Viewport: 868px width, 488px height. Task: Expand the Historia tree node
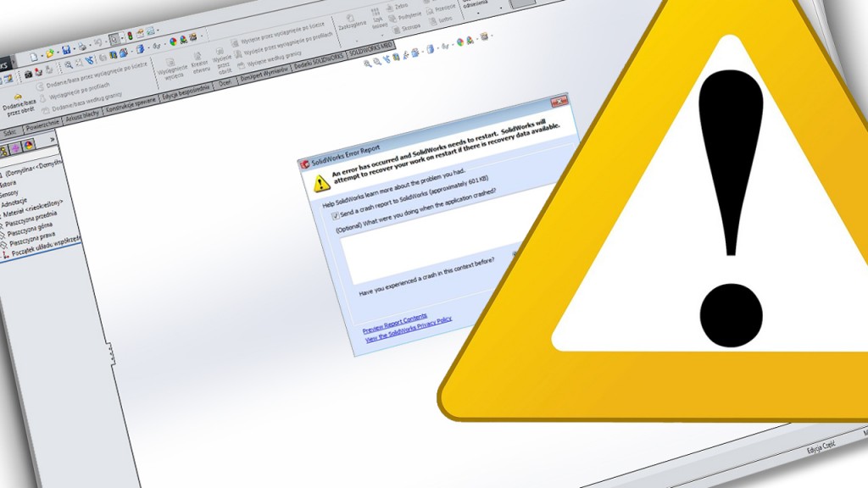(12, 184)
